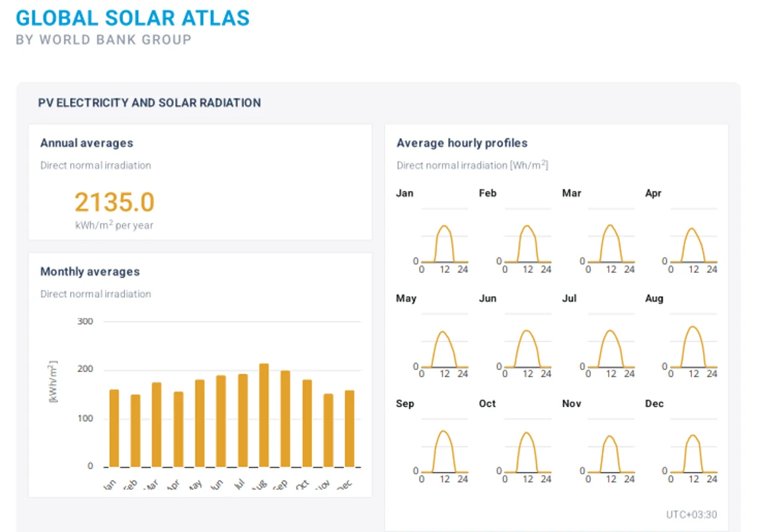Image resolution: width=758 pixels, height=532 pixels.
Task: Click the Global Solar Atlas title
Action: [x=133, y=17]
